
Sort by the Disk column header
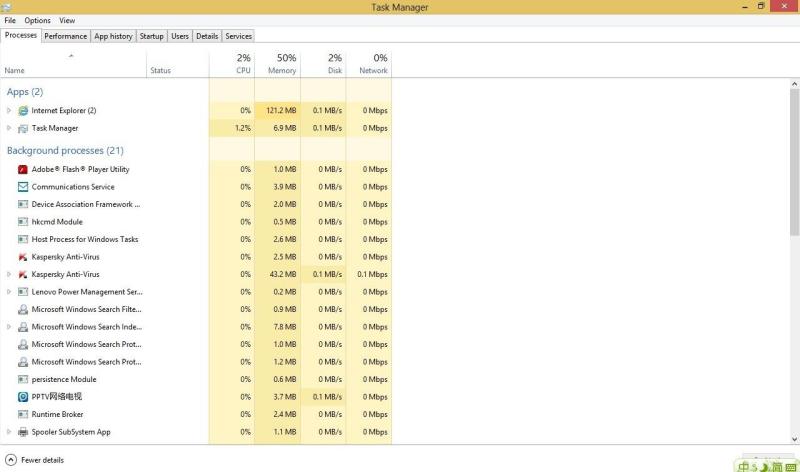point(323,63)
